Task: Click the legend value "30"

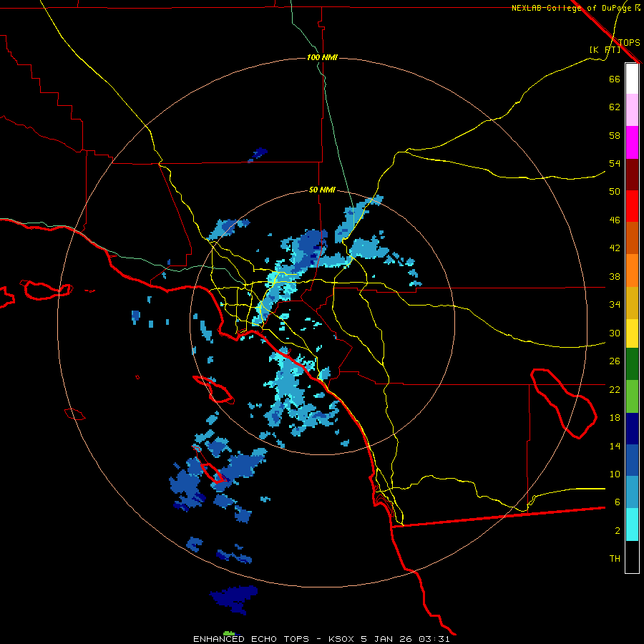Action: (615, 333)
